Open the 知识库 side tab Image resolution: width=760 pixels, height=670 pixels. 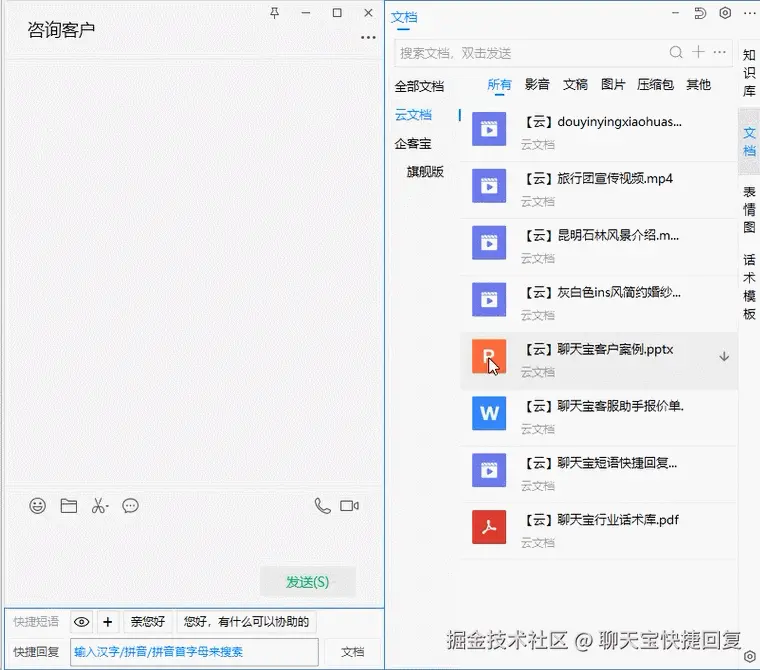pyautogui.click(x=749, y=73)
